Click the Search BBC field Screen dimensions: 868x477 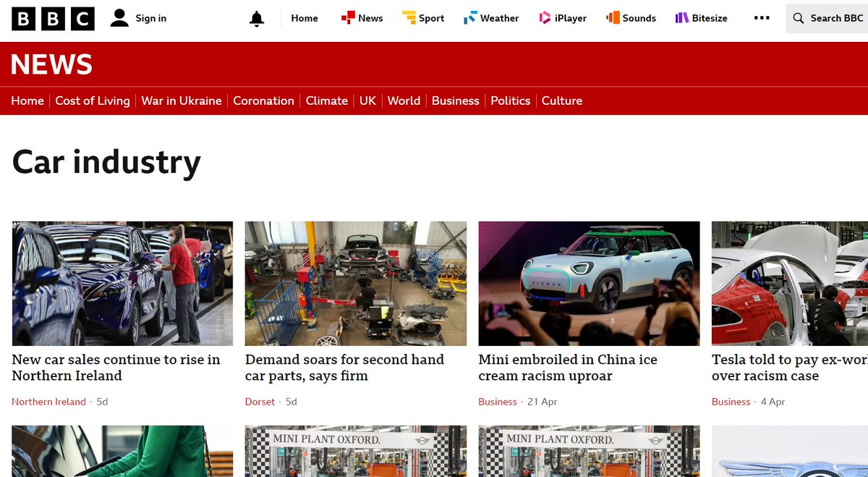coord(827,18)
